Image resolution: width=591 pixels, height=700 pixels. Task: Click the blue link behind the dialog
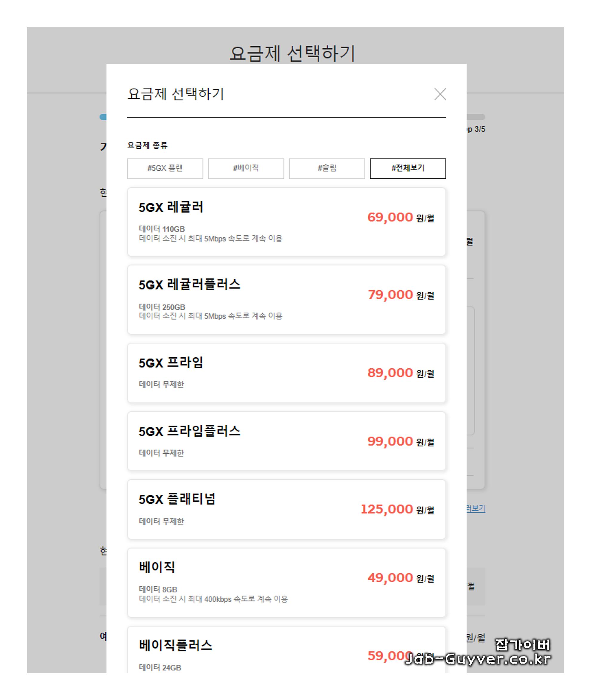coord(476,509)
